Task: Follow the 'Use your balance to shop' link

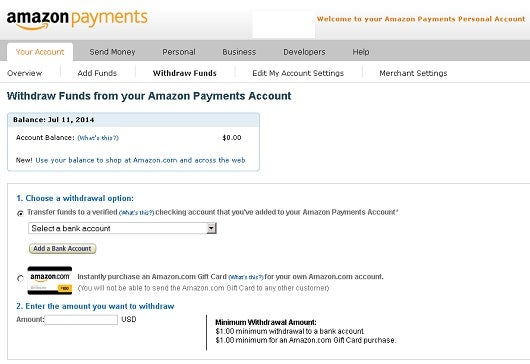Action: point(140,160)
